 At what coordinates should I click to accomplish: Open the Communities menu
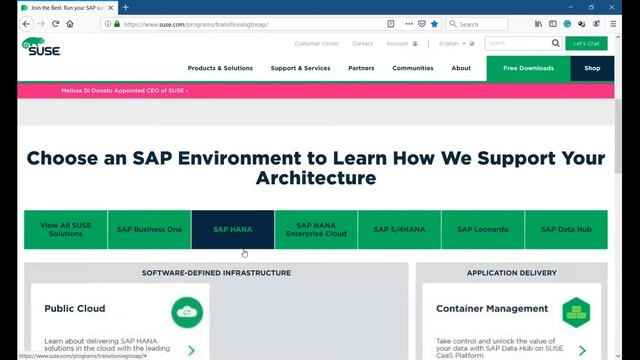[x=413, y=68]
